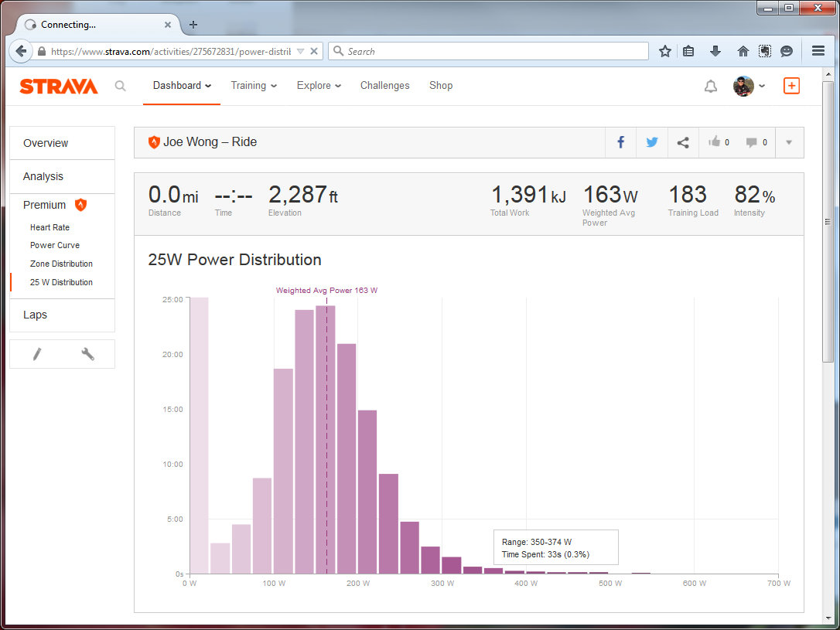Click the generic share icon

682,142
